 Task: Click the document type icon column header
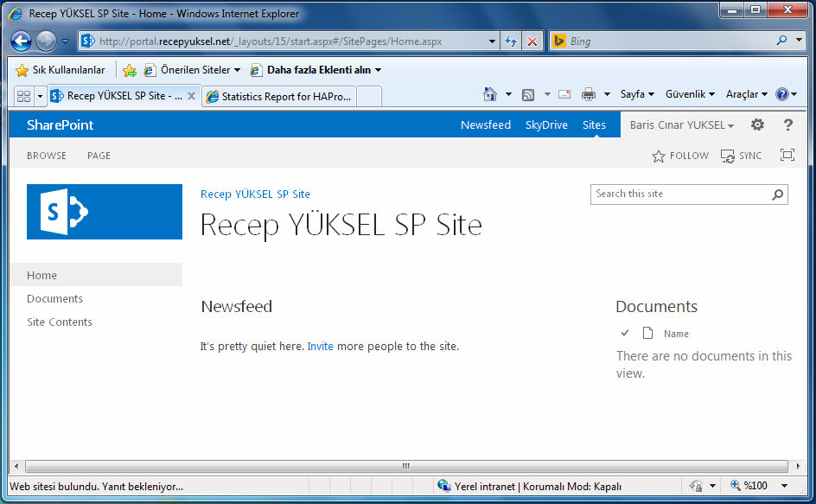coord(648,333)
